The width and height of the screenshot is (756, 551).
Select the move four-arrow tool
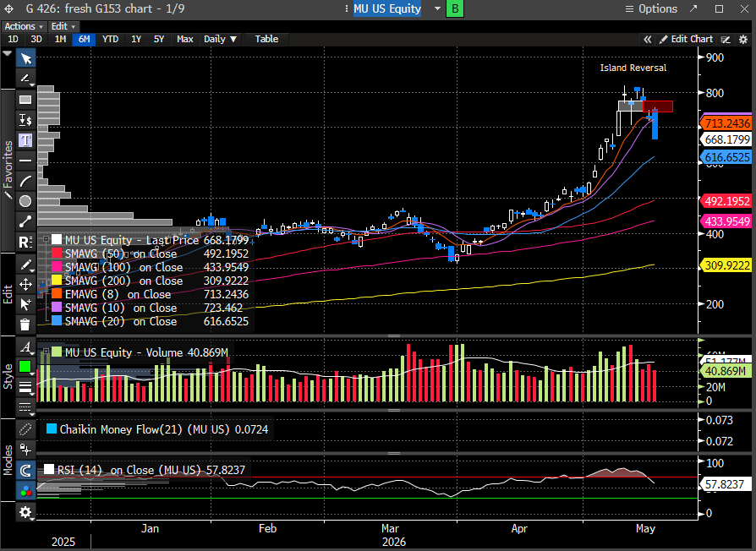pyautogui.click(x=25, y=285)
